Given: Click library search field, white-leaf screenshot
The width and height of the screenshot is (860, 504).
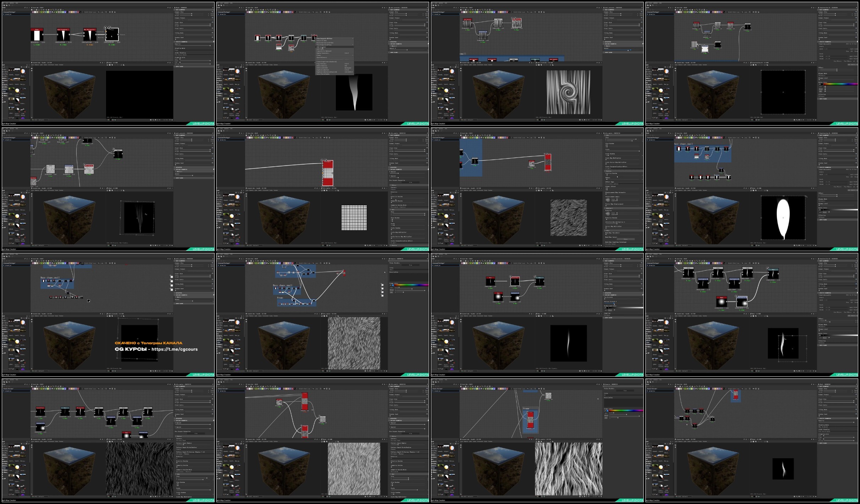Looking at the screenshot, I should [x=659, y=193].
